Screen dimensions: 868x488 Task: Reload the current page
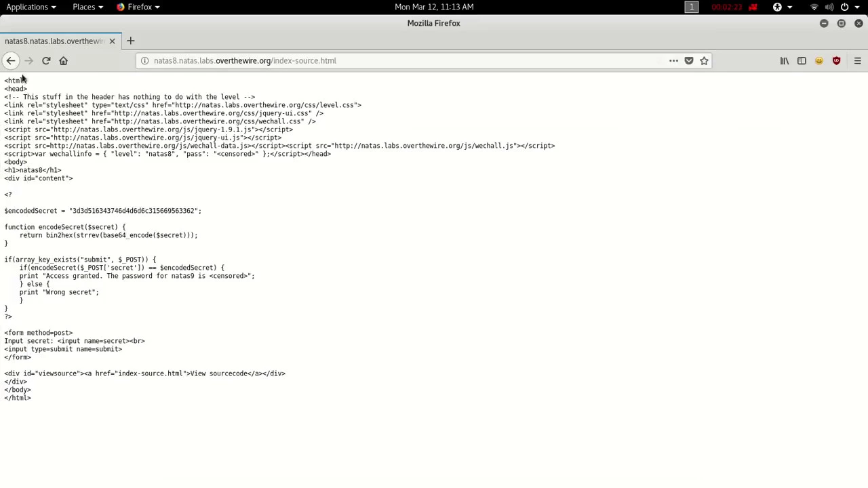coord(46,61)
